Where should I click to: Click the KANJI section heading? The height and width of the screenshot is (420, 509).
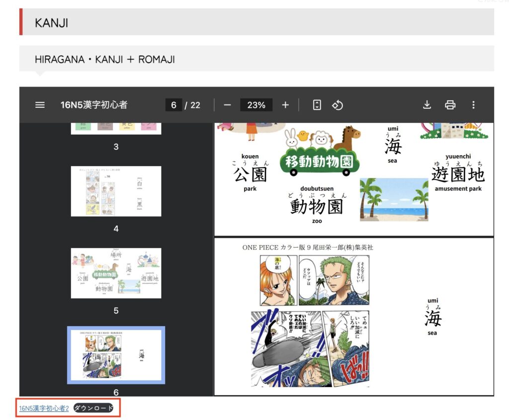tap(51, 23)
